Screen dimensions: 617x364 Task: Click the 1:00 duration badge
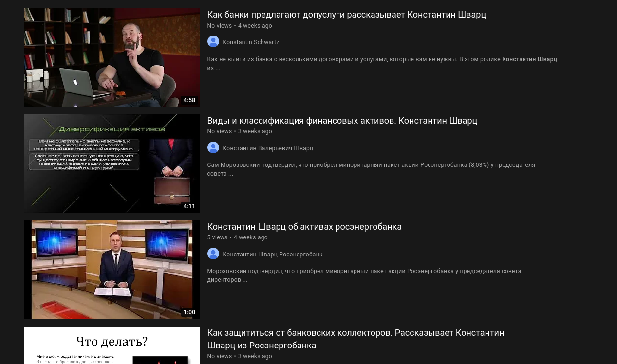[x=189, y=312]
